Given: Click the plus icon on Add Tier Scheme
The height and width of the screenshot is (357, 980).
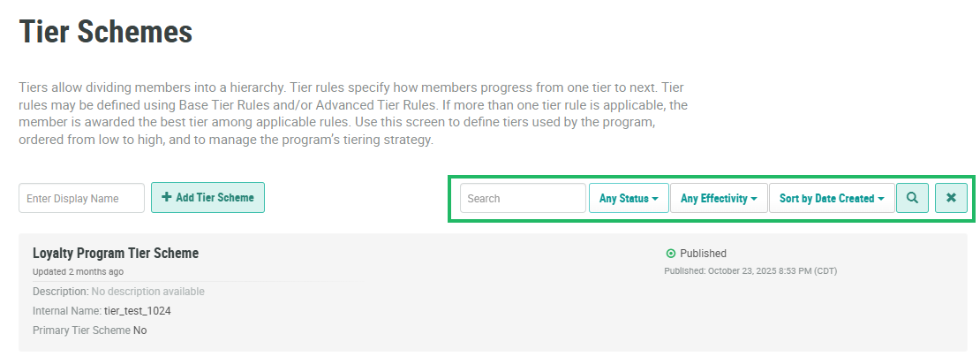Looking at the screenshot, I should (x=167, y=198).
